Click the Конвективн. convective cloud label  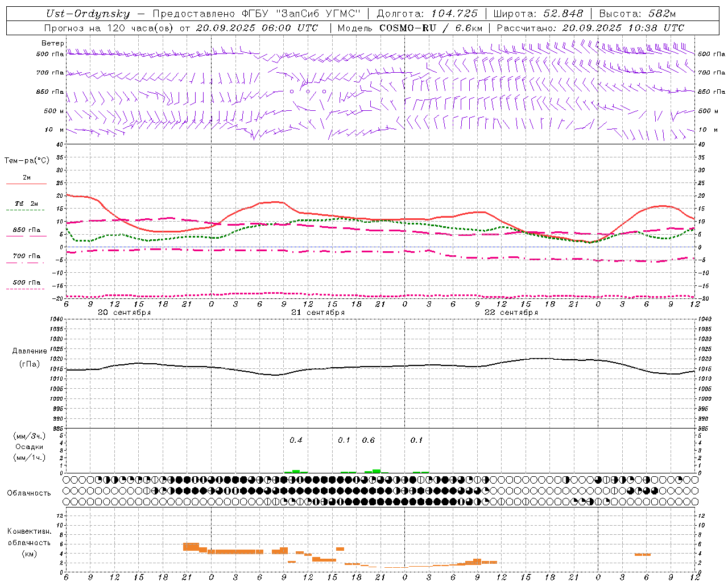(29, 531)
